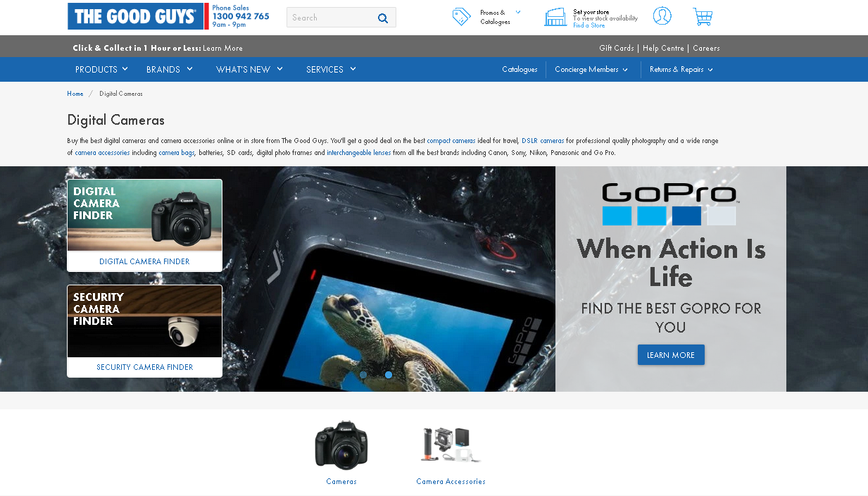Image resolution: width=868 pixels, height=496 pixels.
Task: Open the Gift Cards link
Action: click(x=617, y=48)
